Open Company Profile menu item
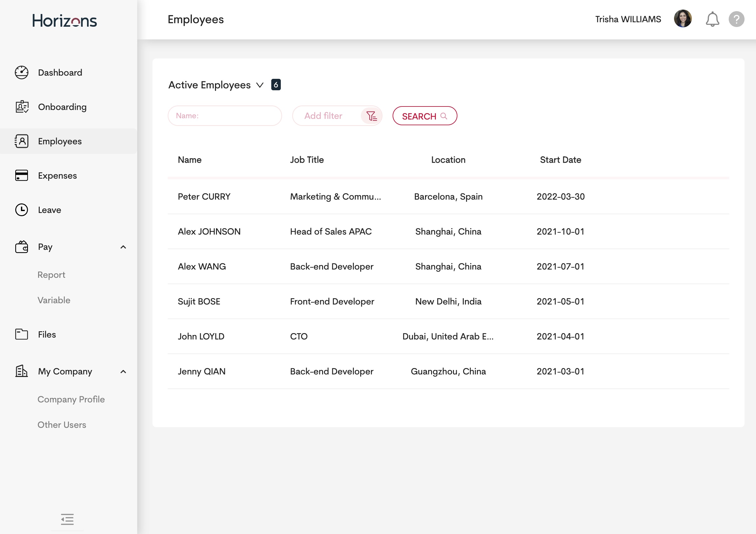 pyautogui.click(x=71, y=399)
